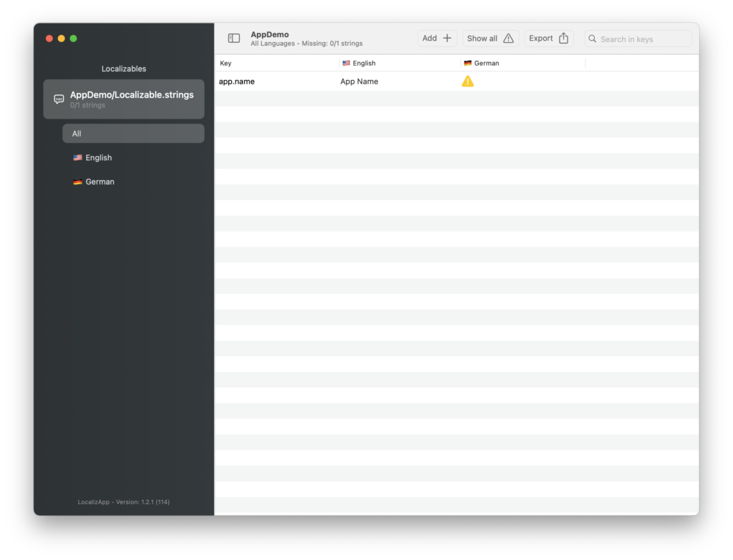Screen dimensions: 733x560
Task: Click the German column header
Action: pyautogui.click(x=523, y=63)
